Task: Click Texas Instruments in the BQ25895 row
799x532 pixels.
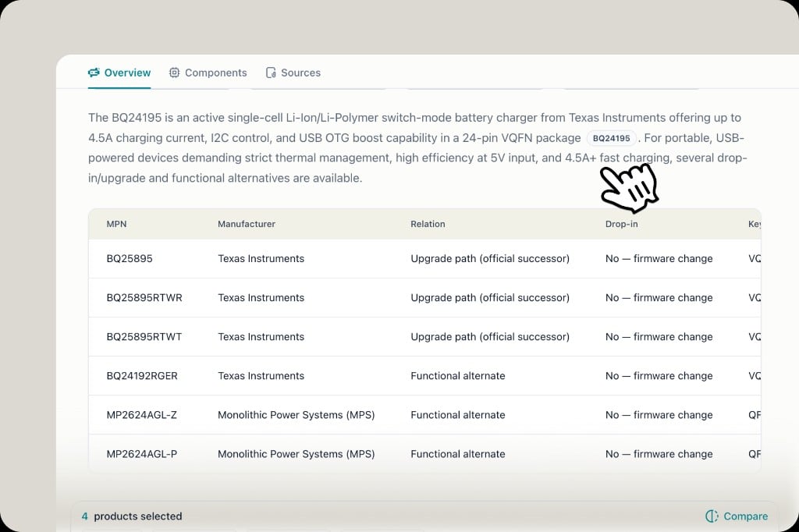Action: pos(261,258)
